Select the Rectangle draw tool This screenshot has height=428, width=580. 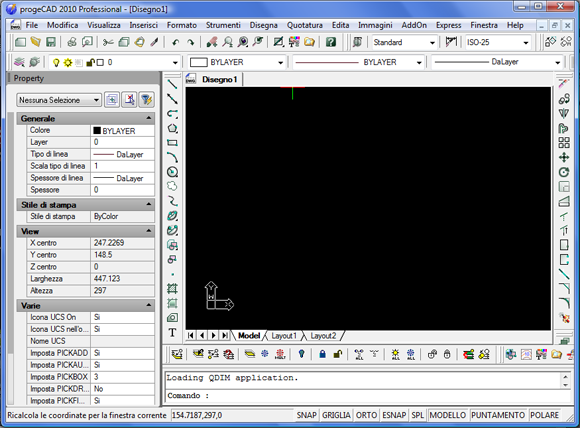[x=172, y=143]
